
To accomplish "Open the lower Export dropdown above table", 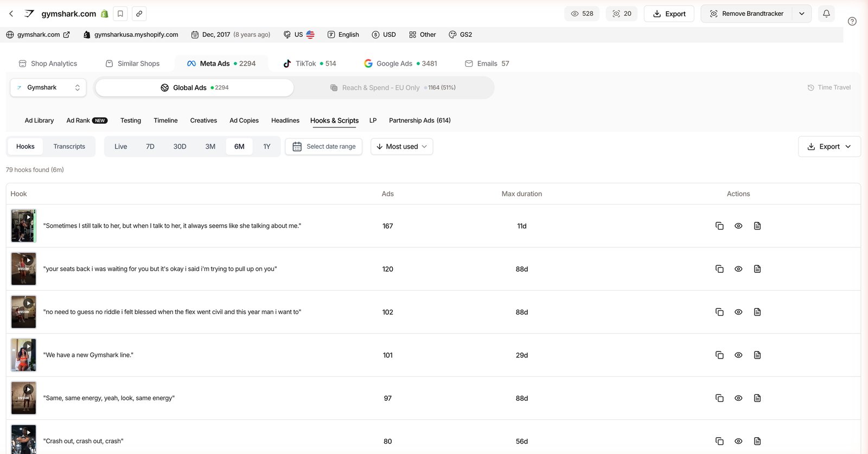I will [829, 146].
